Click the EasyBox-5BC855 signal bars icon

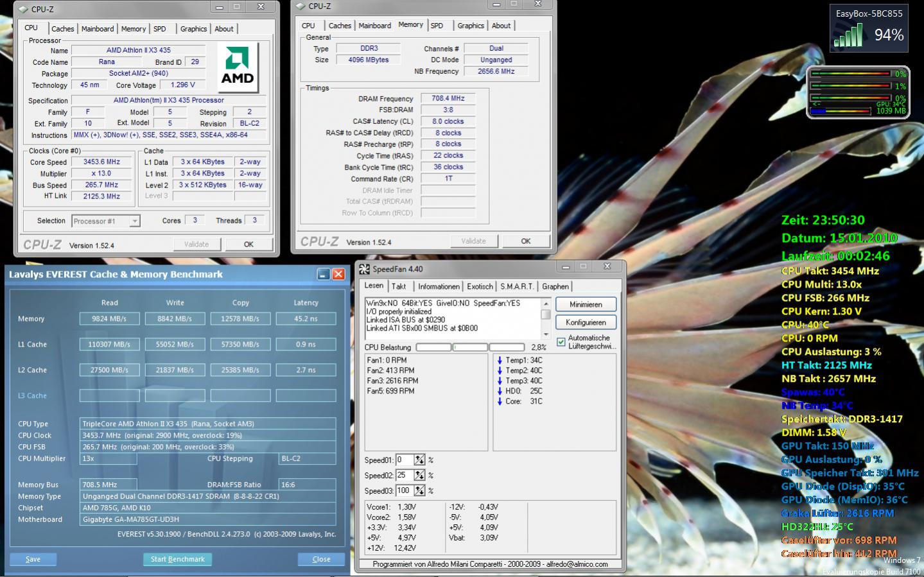848,36
